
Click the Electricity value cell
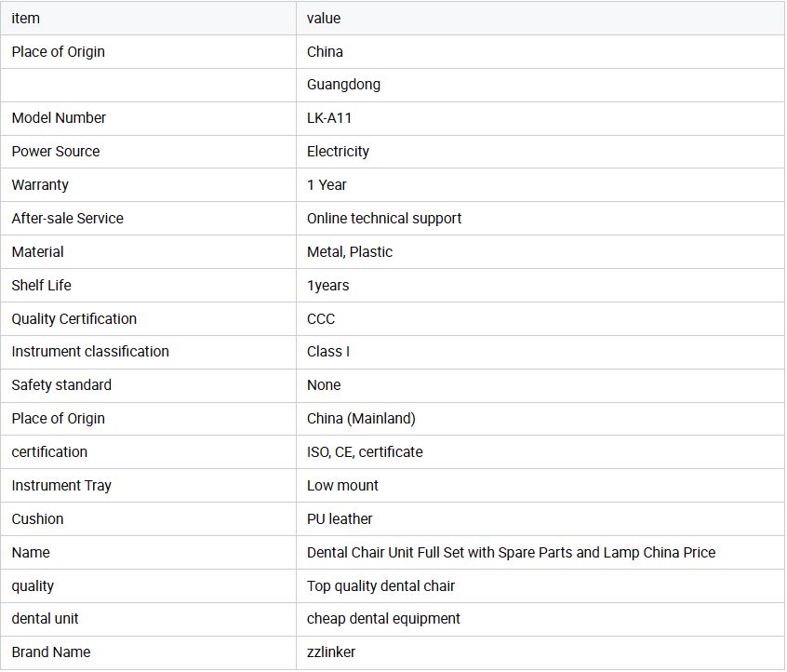pos(338,152)
